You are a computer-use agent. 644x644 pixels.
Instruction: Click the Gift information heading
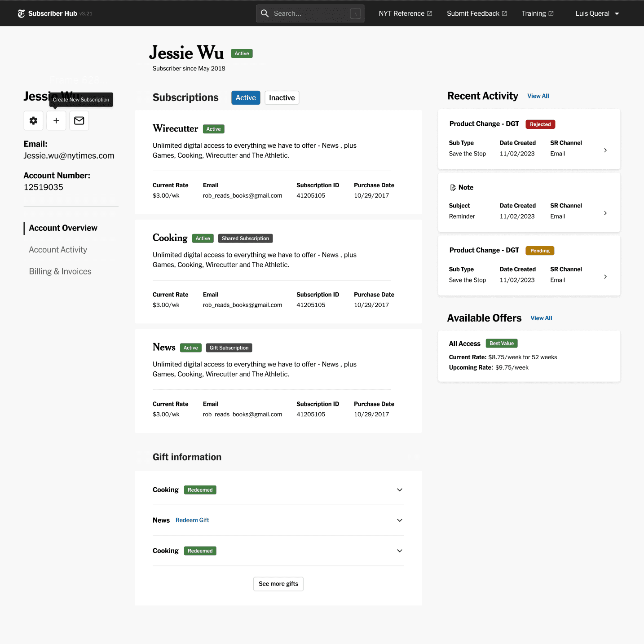tap(187, 457)
